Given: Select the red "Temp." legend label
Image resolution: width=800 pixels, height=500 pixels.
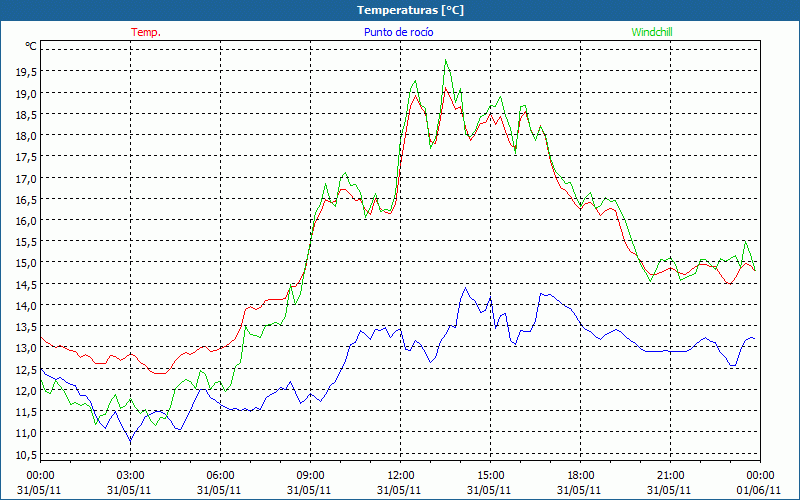Looking at the screenshot, I should [146, 32].
